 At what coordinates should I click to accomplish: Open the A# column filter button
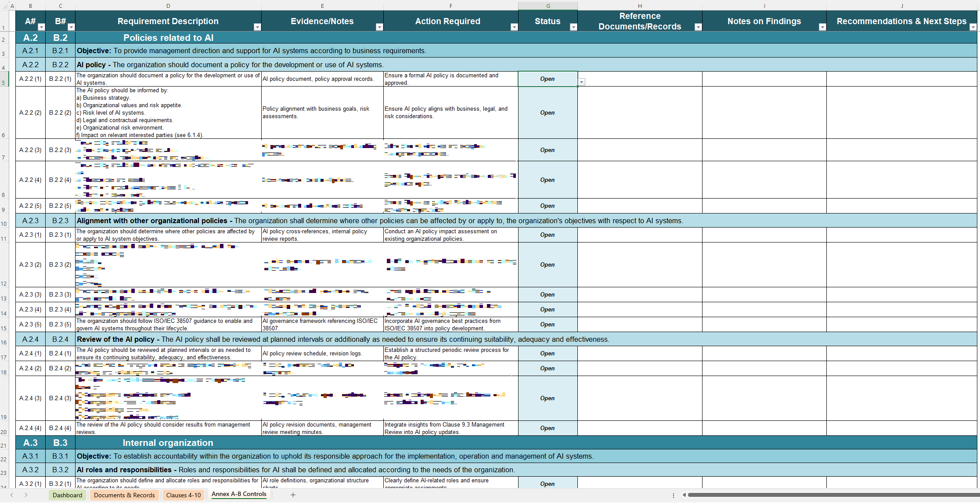click(41, 27)
